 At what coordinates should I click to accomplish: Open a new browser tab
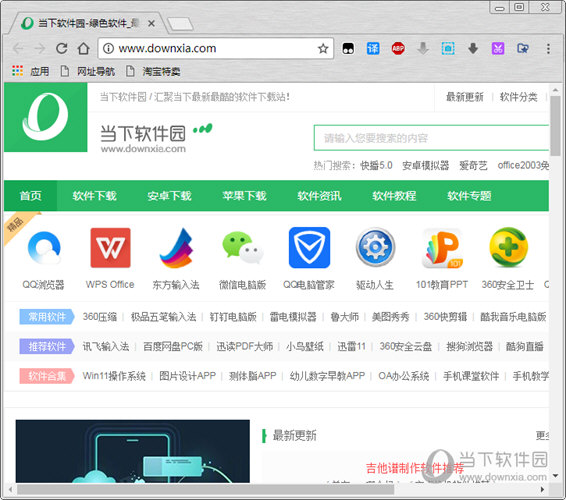[x=180, y=24]
